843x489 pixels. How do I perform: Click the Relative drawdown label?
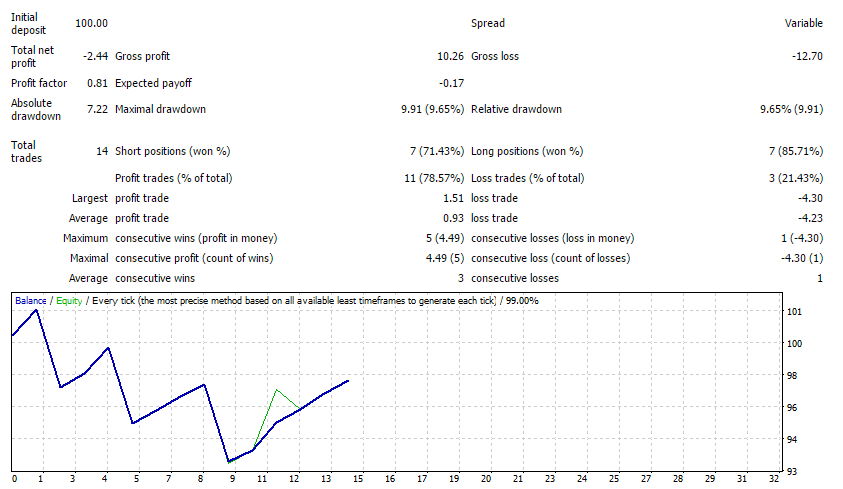[516, 109]
